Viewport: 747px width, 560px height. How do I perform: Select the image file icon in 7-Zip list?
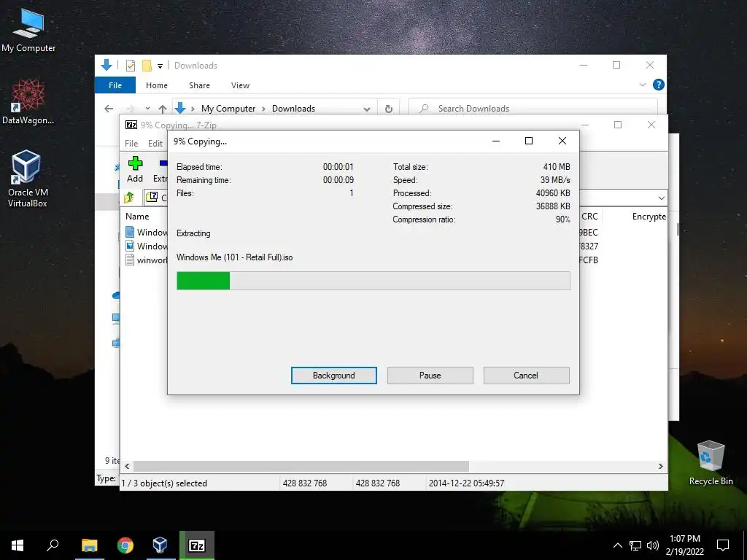coord(130,246)
